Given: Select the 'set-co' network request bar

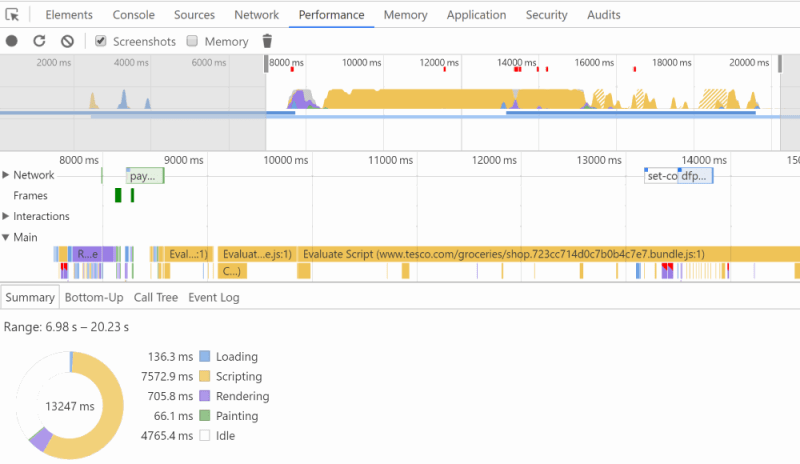Looking at the screenshot, I should pos(661,176).
